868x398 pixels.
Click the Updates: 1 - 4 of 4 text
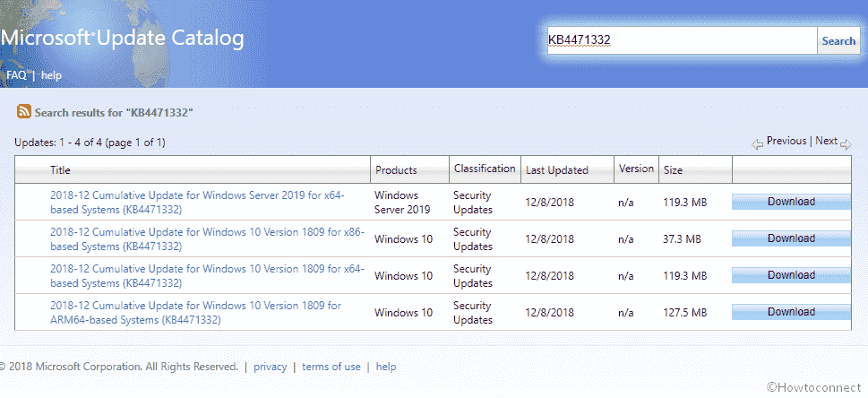(90, 143)
